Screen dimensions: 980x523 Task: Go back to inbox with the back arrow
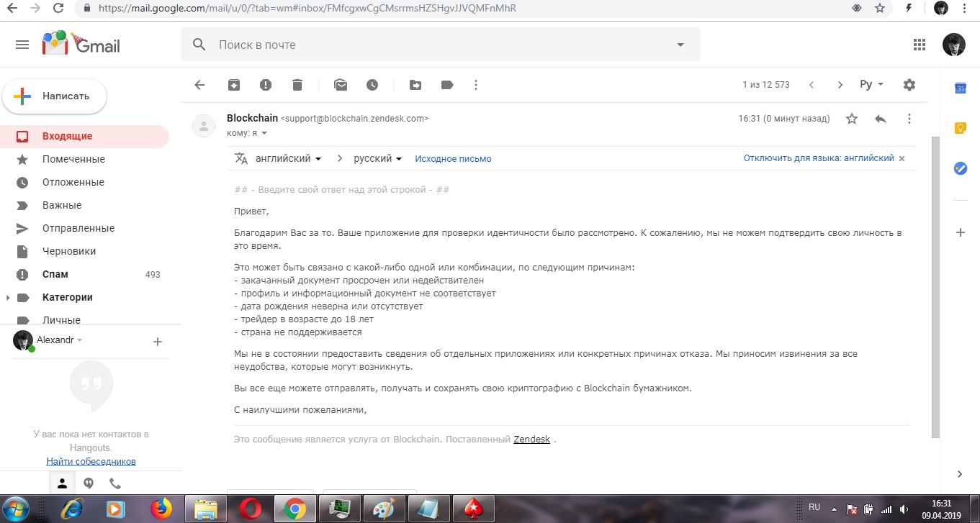click(x=199, y=85)
